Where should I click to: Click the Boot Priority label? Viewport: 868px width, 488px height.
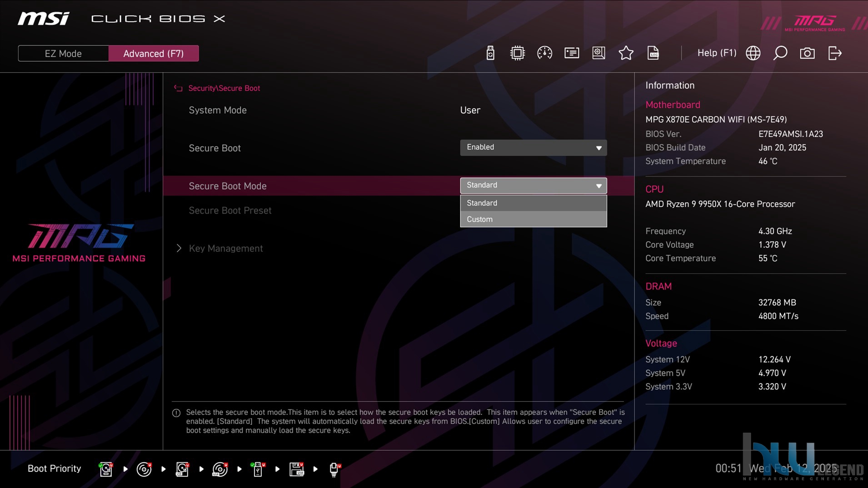(x=54, y=468)
